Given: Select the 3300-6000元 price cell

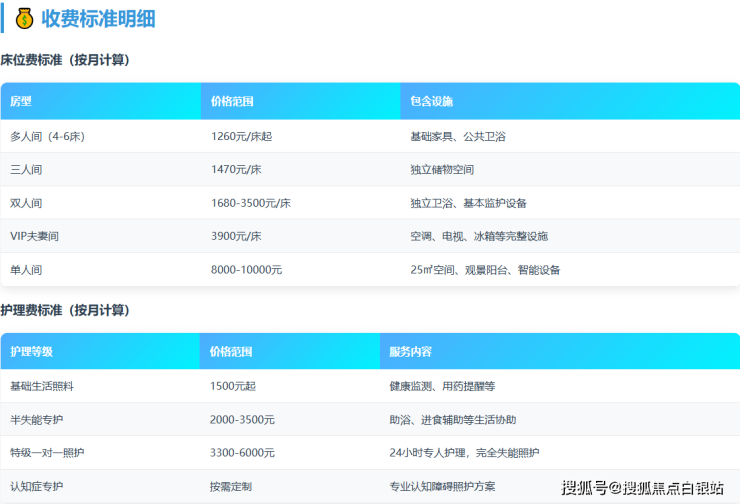Looking at the screenshot, I should (x=242, y=453).
